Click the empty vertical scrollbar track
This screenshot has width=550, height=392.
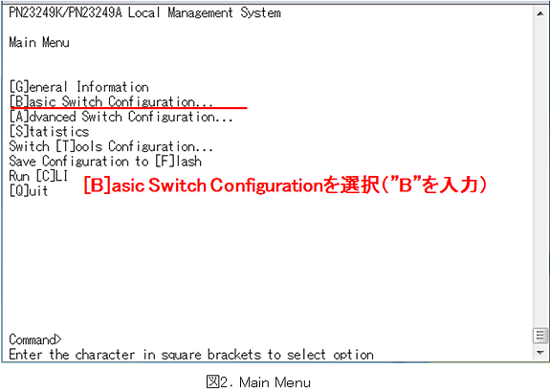coord(539,174)
